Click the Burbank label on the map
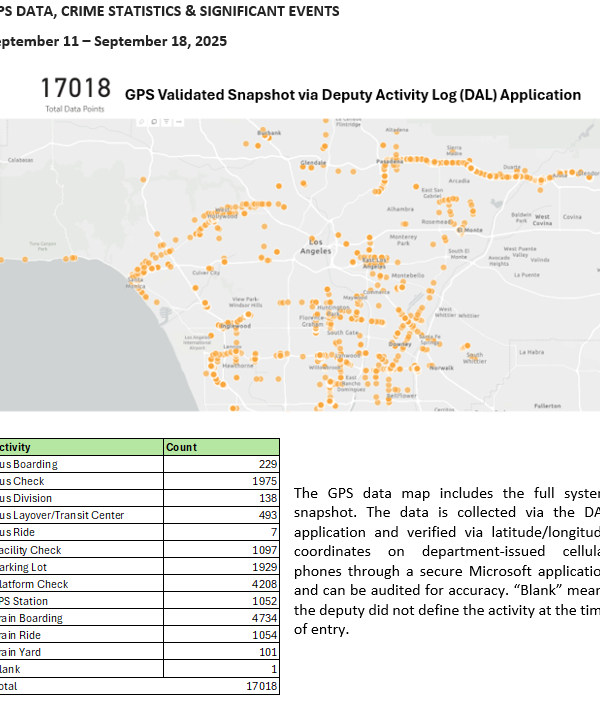The width and height of the screenshot is (600, 702). [270, 133]
